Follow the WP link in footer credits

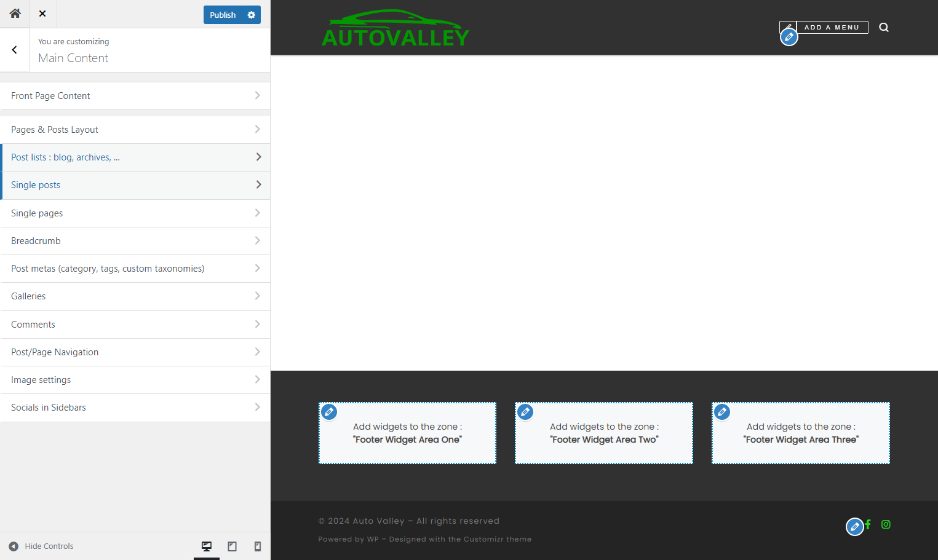click(x=373, y=539)
